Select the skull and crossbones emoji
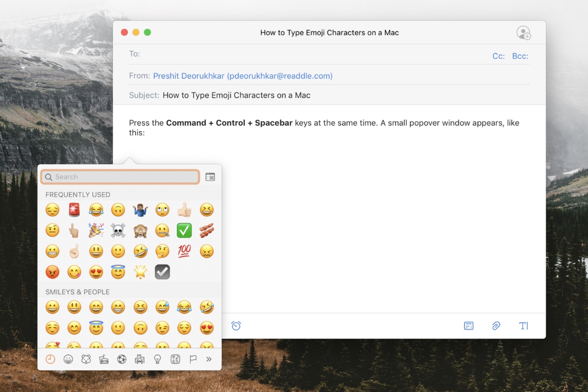Viewport: 588px width, 392px height. tap(118, 230)
